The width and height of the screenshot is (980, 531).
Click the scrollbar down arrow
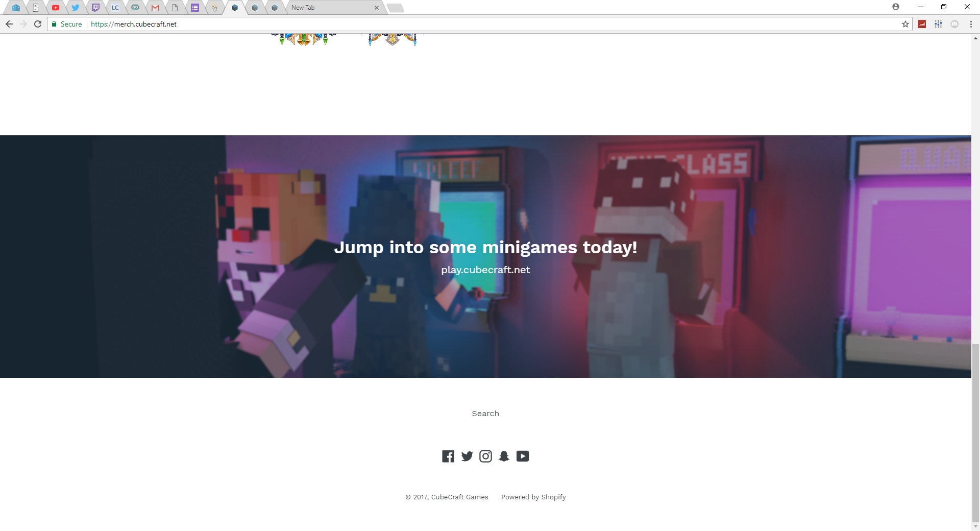click(x=975, y=526)
